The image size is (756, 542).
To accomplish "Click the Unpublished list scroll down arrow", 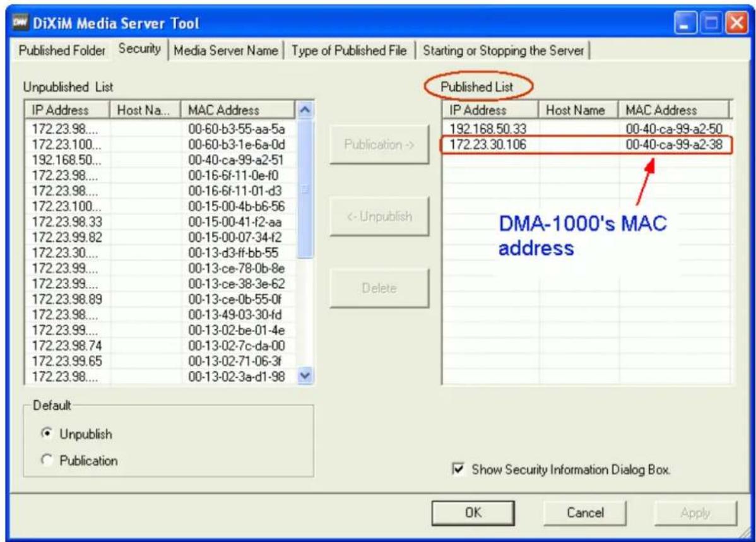I will (x=305, y=375).
